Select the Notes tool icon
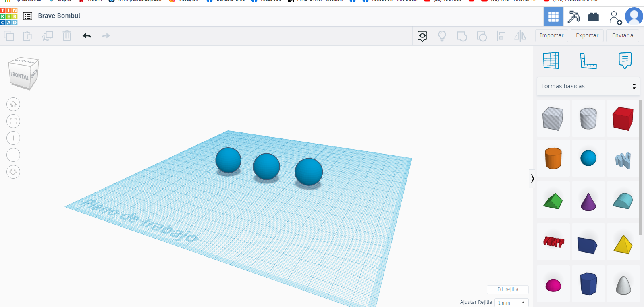 625,60
